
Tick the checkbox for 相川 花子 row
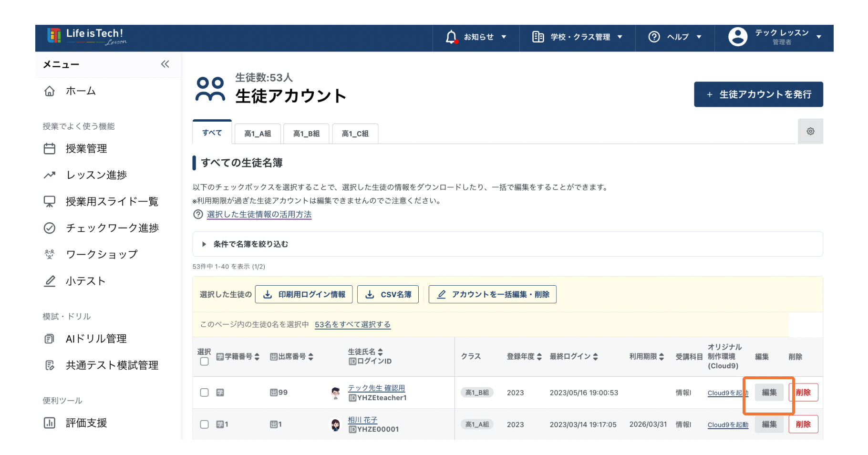pos(204,424)
